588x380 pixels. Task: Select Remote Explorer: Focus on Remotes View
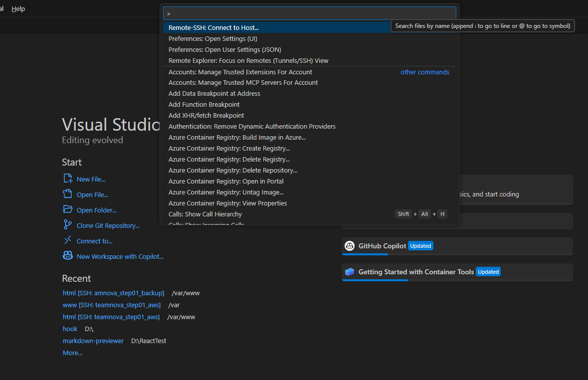click(310, 60)
